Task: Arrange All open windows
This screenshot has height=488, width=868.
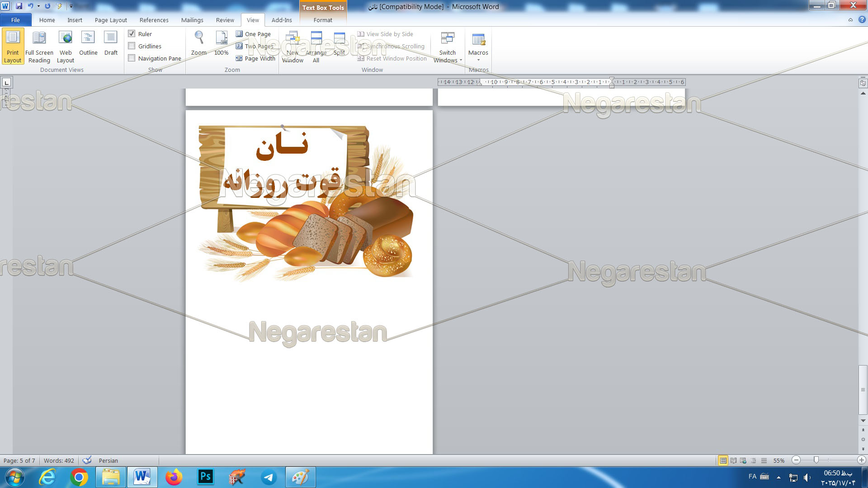Action: pos(316,47)
